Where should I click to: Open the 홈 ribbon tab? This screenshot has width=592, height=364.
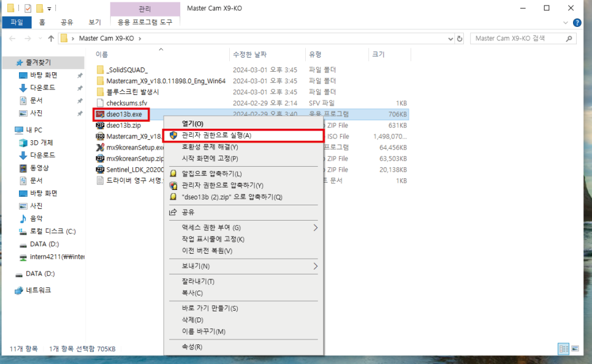click(x=42, y=22)
